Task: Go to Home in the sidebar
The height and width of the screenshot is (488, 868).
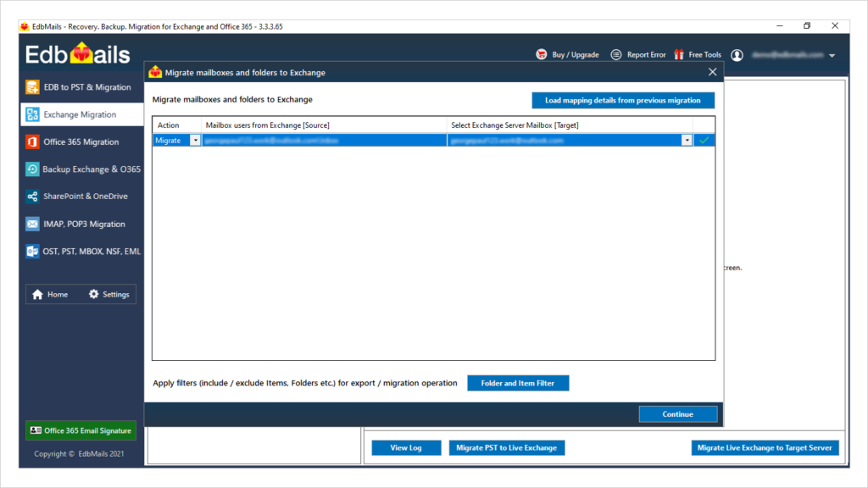Action: coord(50,295)
